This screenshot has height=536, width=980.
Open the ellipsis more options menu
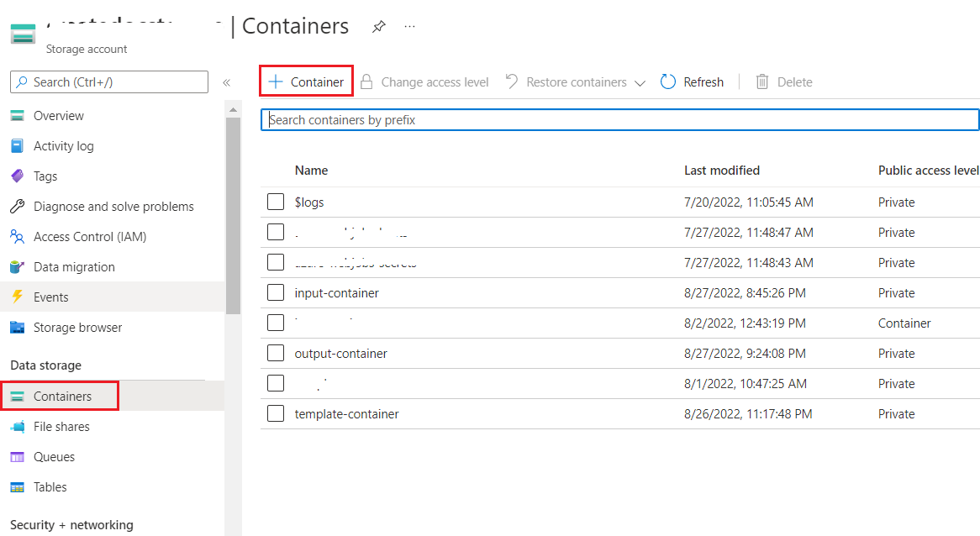click(x=409, y=27)
